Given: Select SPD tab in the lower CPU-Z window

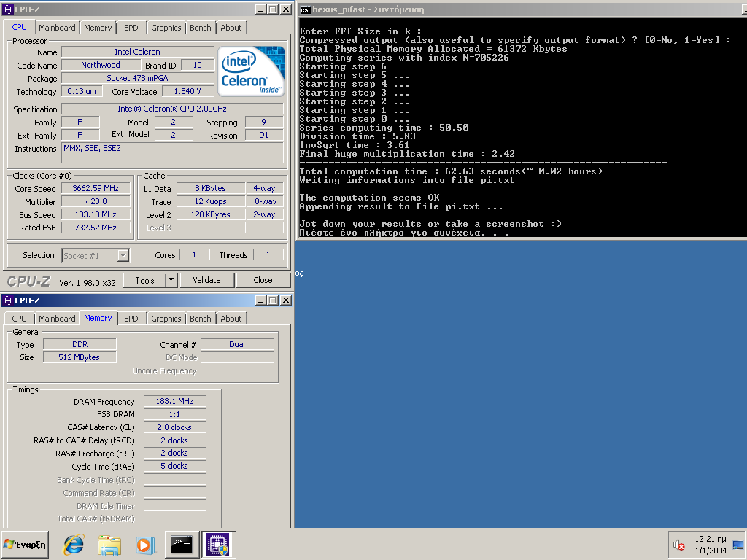Looking at the screenshot, I should [131, 319].
